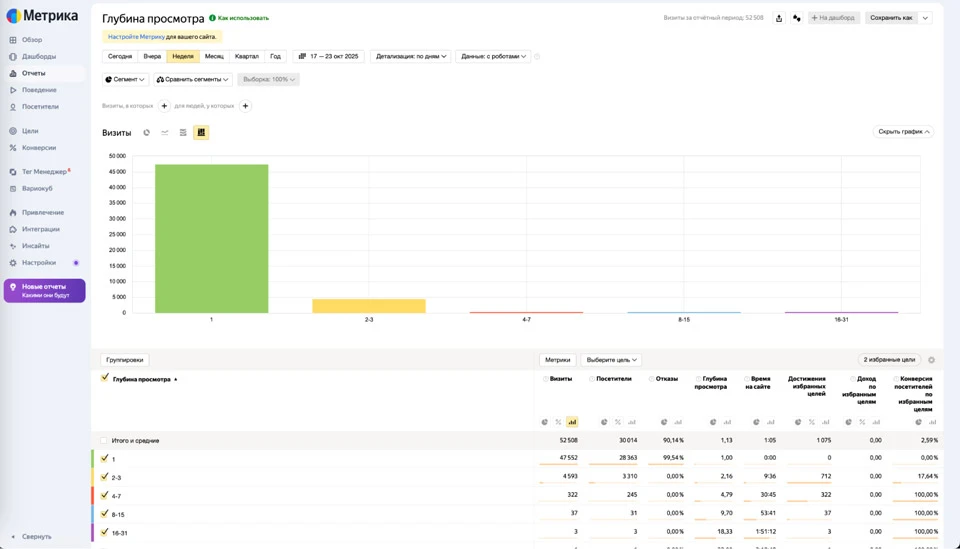Viewport: 960px width, 549px height.
Task: Open the 'Сегмент' dropdown
Action: pyautogui.click(x=125, y=79)
